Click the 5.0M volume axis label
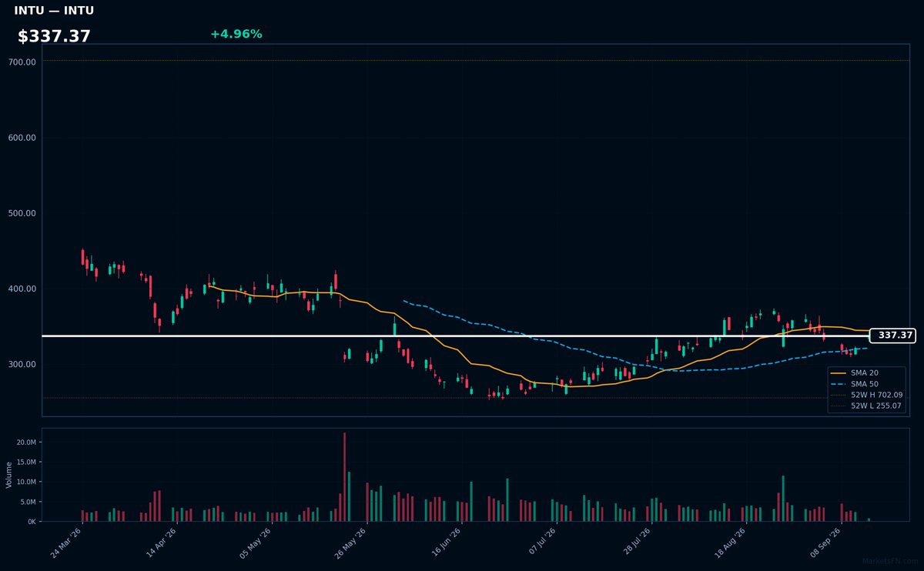The width and height of the screenshot is (924, 571). click(x=27, y=502)
